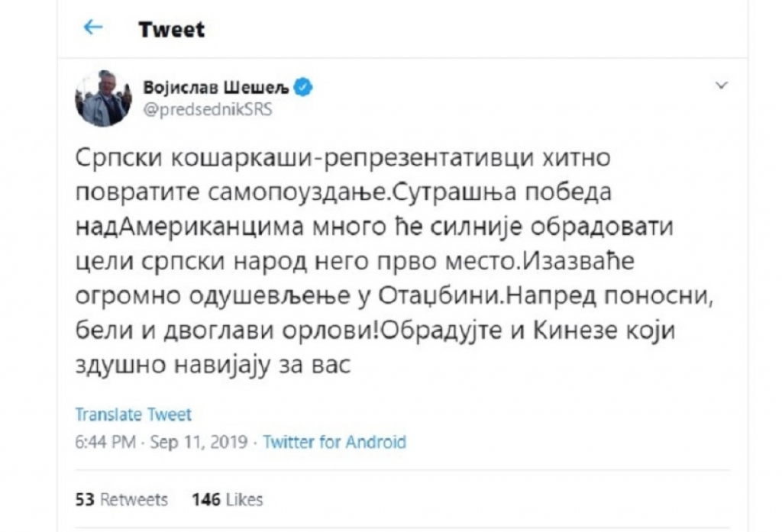Click the Translate Tweet link

tap(133, 414)
